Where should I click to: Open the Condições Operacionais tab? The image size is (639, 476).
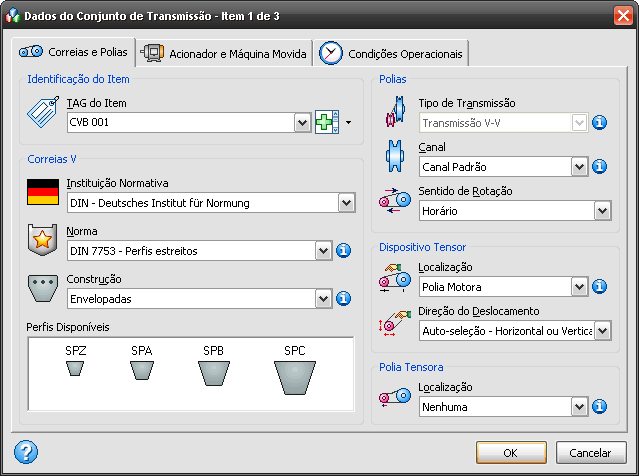390,53
